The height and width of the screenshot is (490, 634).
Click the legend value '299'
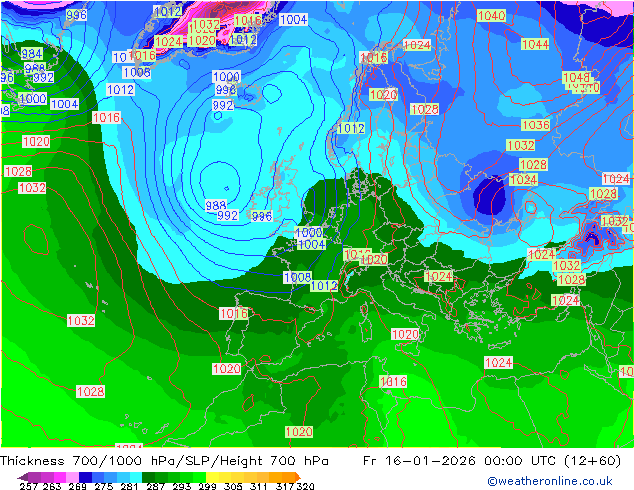point(207,486)
